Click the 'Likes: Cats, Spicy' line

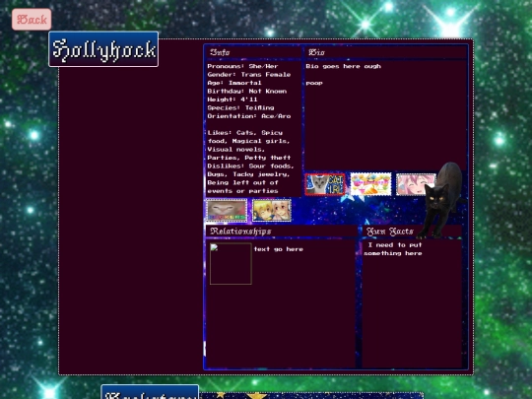[245, 133]
